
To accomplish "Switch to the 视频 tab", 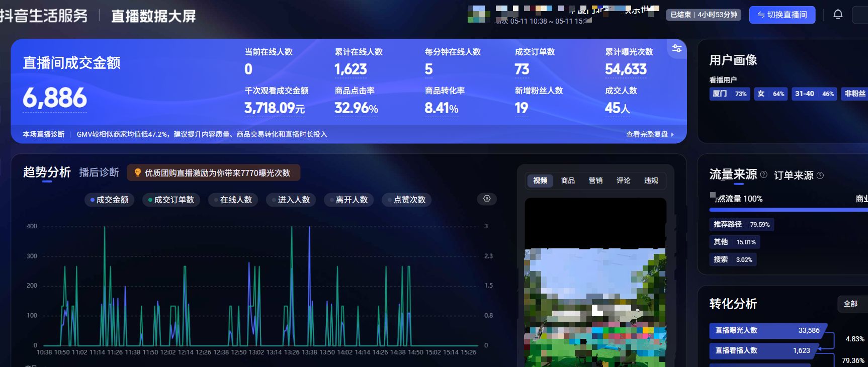I will pos(540,180).
